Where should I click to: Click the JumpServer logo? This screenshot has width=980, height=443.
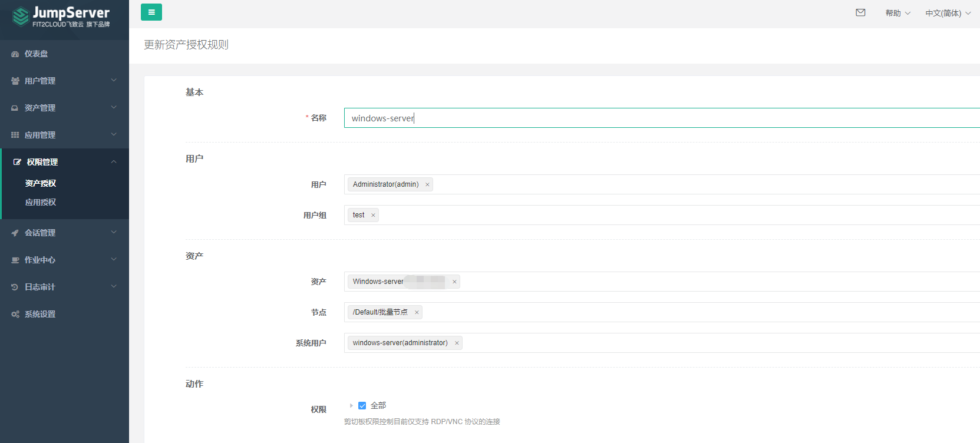(61, 16)
